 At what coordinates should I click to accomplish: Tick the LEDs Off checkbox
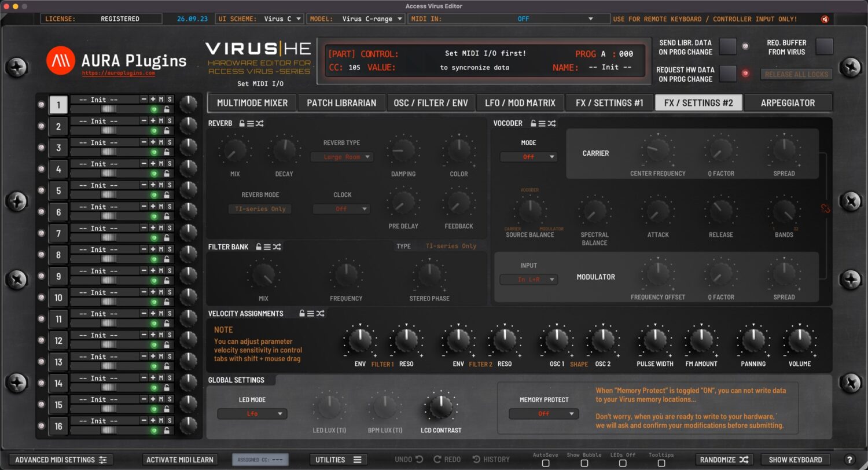coord(623,463)
